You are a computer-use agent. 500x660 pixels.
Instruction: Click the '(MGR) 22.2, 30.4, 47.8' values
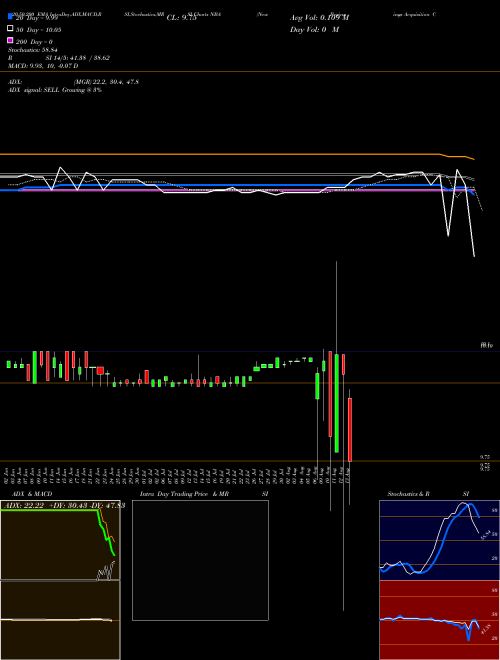coord(106,82)
